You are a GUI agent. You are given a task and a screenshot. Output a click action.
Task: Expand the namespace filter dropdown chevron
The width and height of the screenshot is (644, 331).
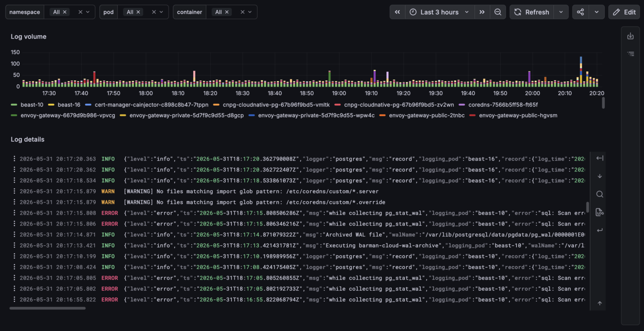(x=88, y=12)
